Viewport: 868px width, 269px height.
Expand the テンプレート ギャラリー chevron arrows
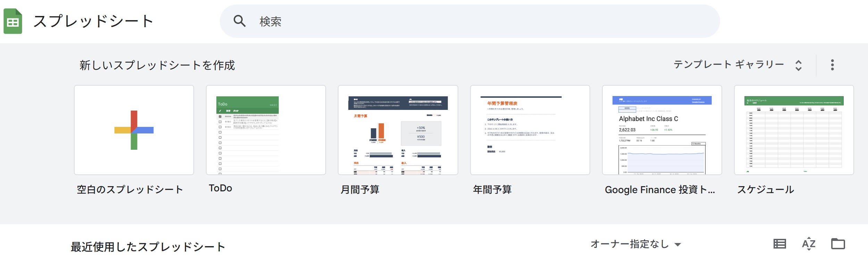click(799, 65)
